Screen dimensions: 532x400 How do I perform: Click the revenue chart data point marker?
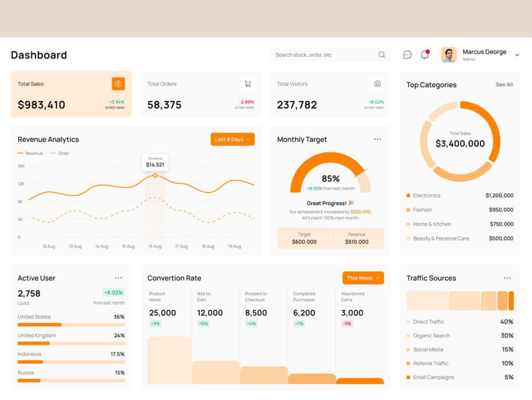155,176
